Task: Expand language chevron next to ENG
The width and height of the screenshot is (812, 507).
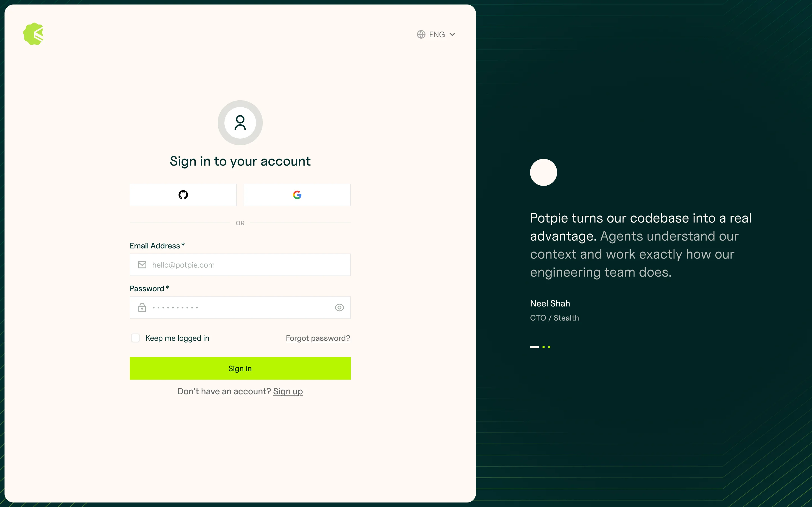Action: [x=452, y=35]
